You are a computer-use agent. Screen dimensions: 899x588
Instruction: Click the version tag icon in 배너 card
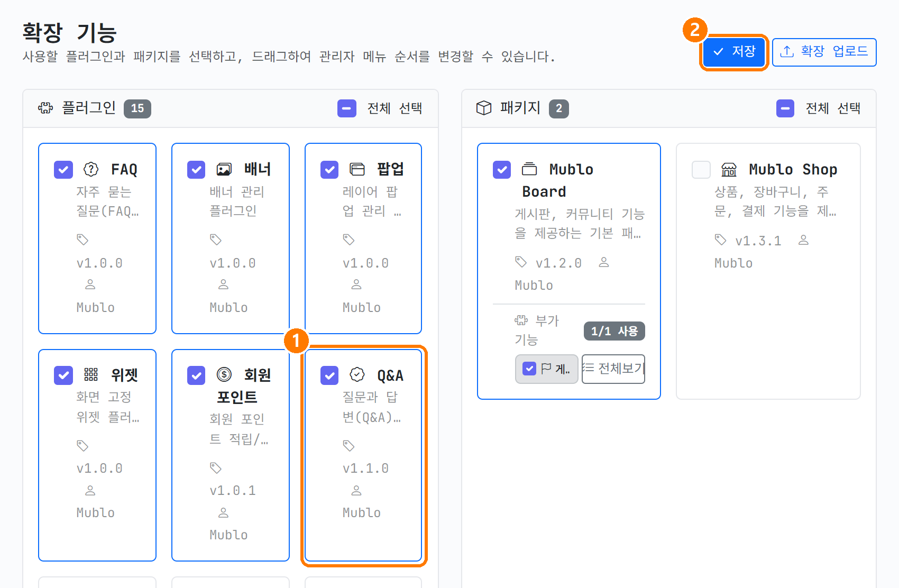point(216,240)
